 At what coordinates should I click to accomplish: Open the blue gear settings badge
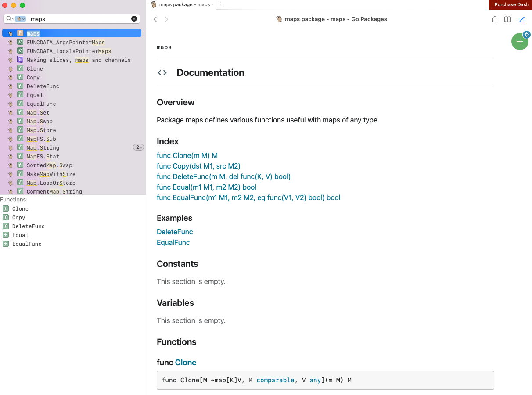click(527, 35)
